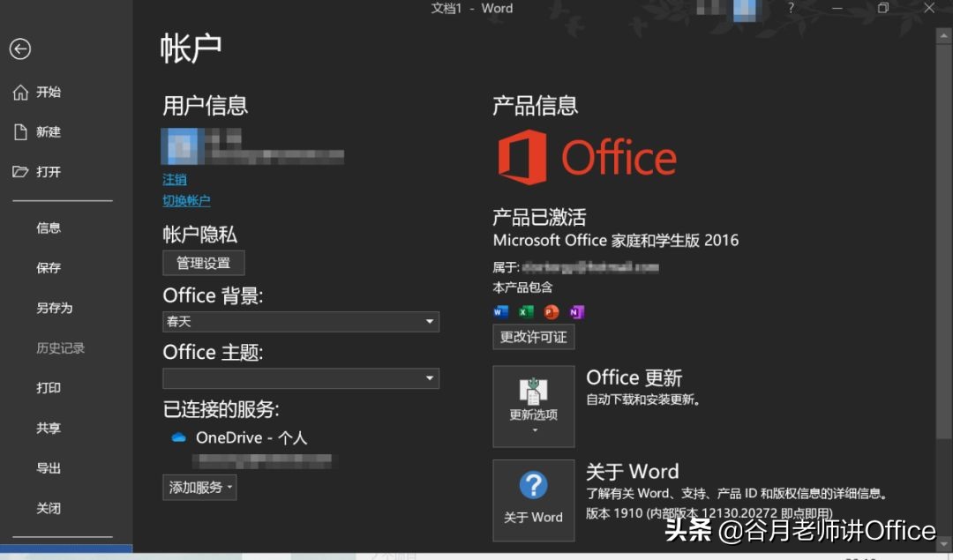Click the Microsoft Office 家庭和学生版 2016 text
Image resolution: width=953 pixels, height=560 pixels.
[x=616, y=241]
